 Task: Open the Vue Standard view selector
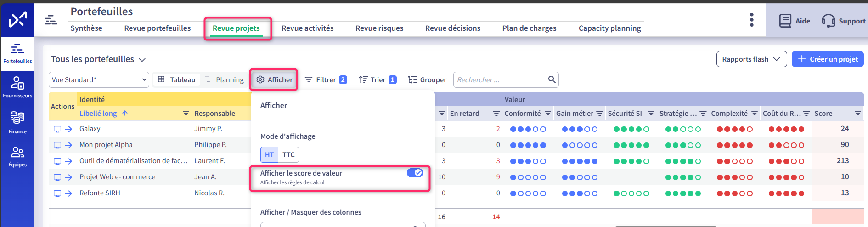[x=99, y=79]
